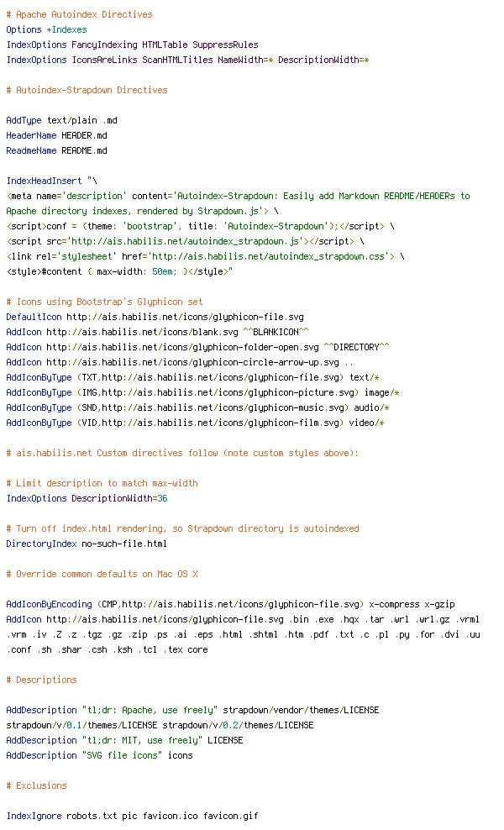Image resolution: width=504 pixels, height=830 pixels.
Task: Click the autoindex_strapdown.css stylesheet URL
Action: click(x=270, y=257)
